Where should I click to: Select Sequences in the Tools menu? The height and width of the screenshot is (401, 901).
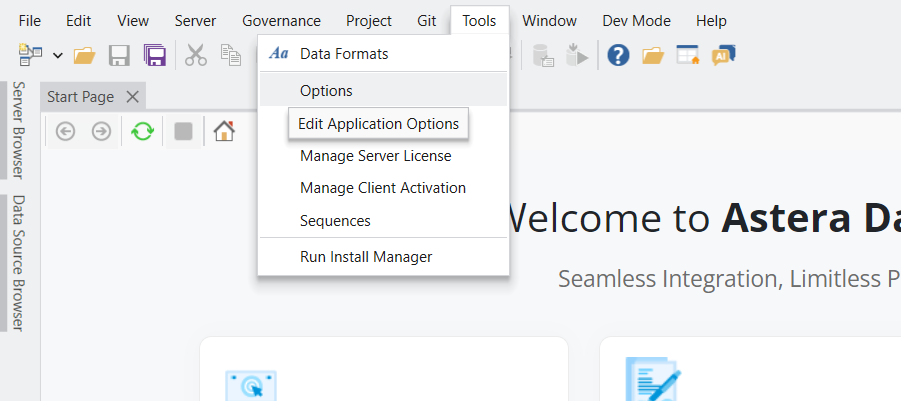coord(335,220)
